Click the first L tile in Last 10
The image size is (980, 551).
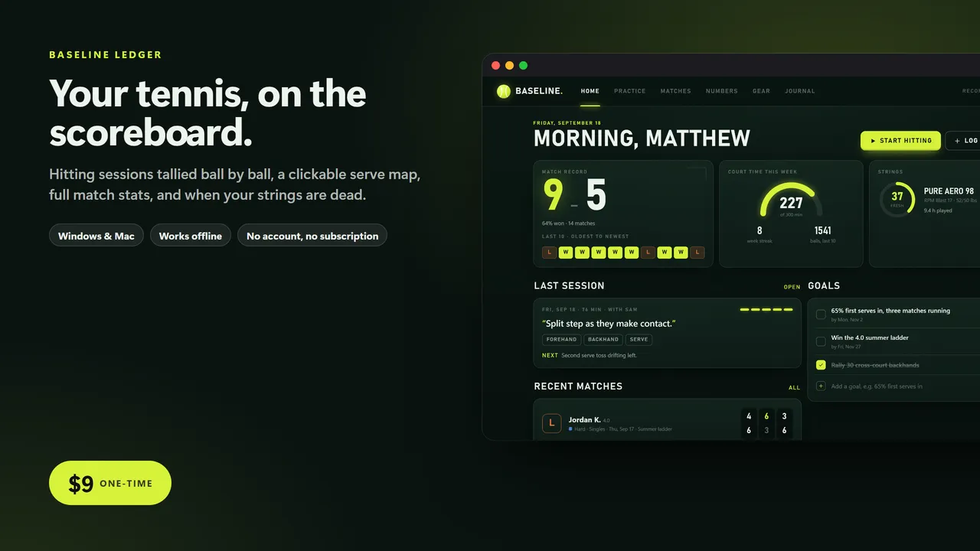click(549, 253)
